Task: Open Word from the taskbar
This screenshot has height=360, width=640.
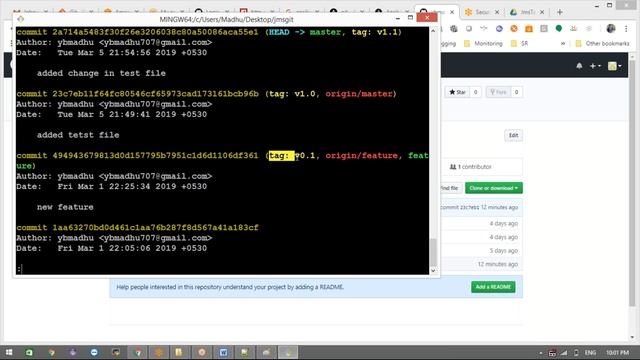Action: (x=223, y=352)
